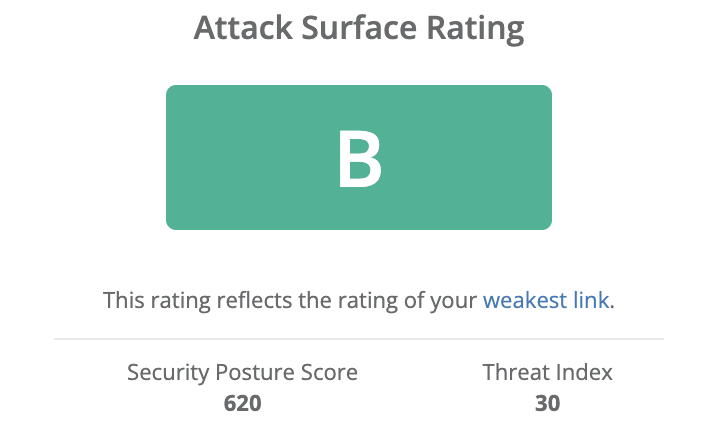Click the horizontal divider below the description
The image size is (726, 426).
coord(359,340)
